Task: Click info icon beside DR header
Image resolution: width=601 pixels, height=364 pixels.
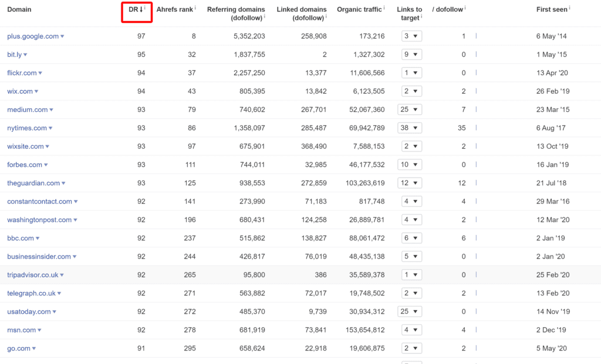Action: (145, 7)
